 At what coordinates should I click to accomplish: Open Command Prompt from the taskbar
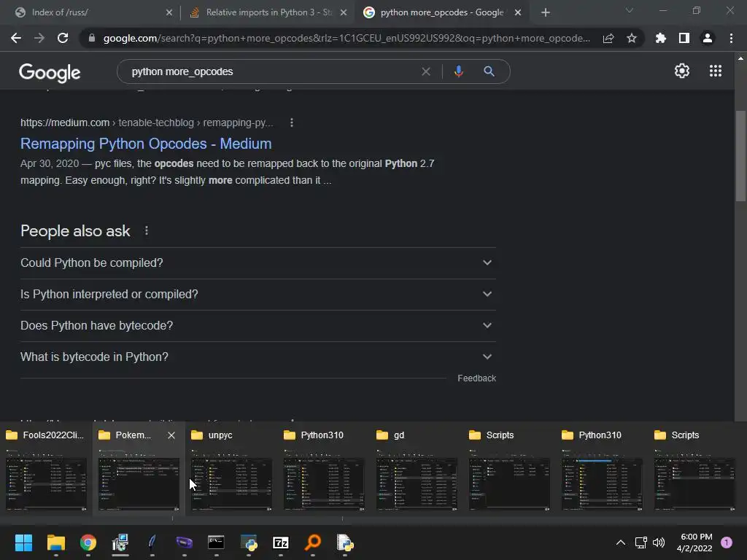[x=216, y=542]
